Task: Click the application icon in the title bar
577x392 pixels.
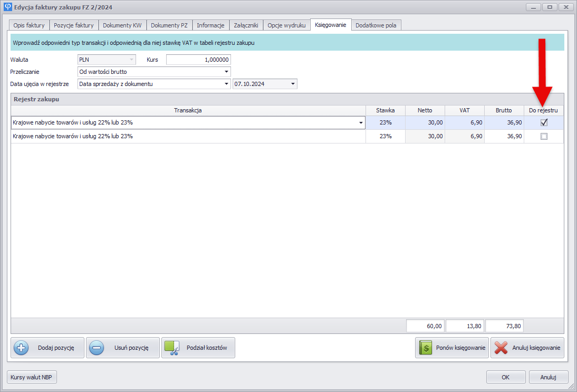Action: pyautogui.click(x=8, y=7)
